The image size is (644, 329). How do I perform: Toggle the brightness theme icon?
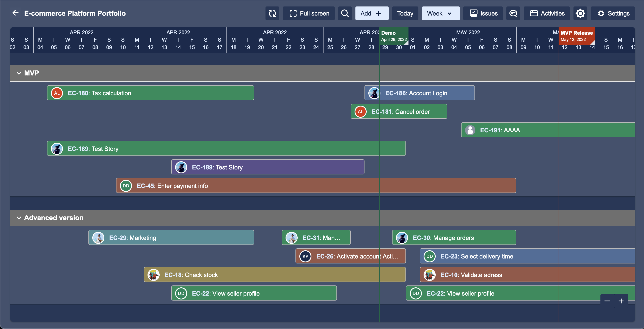580,14
